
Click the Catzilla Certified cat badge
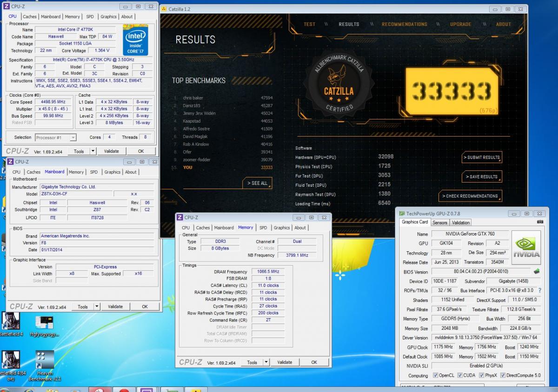point(338,84)
